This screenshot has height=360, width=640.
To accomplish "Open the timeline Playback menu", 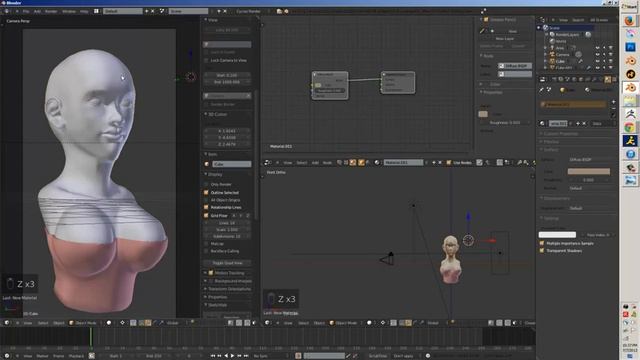I will (76, 356).
